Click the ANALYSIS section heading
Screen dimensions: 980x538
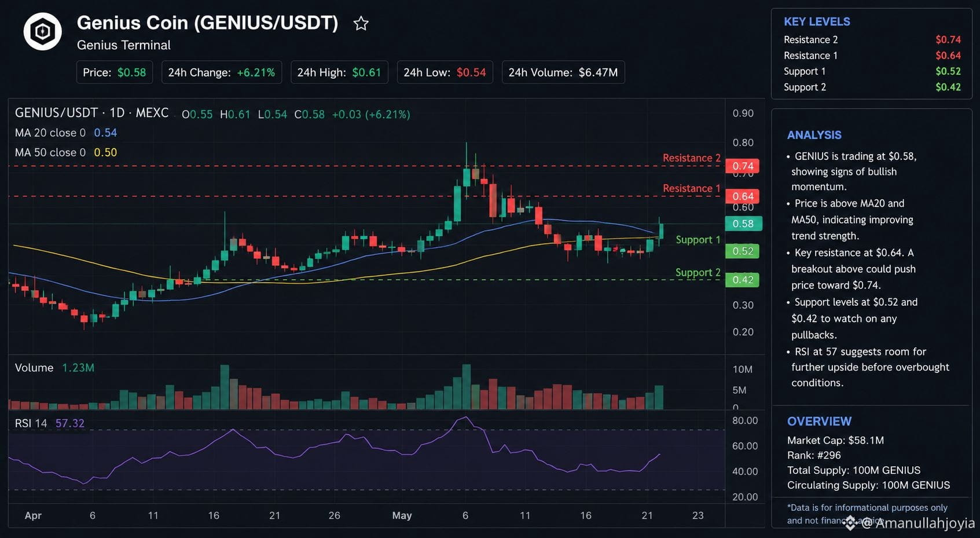click(x=814, y=135)
